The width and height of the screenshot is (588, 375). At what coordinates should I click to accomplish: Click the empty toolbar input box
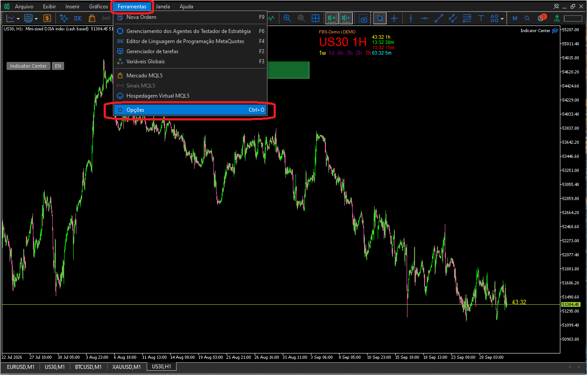[573, 18]
